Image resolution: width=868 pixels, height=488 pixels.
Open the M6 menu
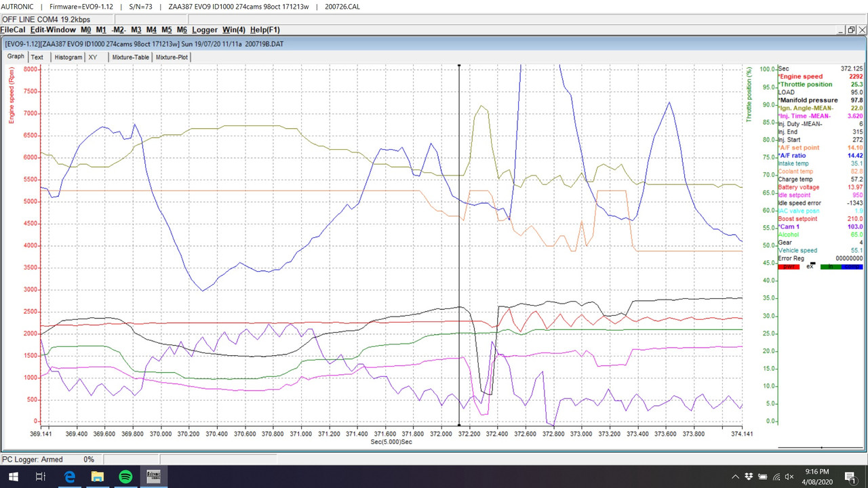click(182, 30)
